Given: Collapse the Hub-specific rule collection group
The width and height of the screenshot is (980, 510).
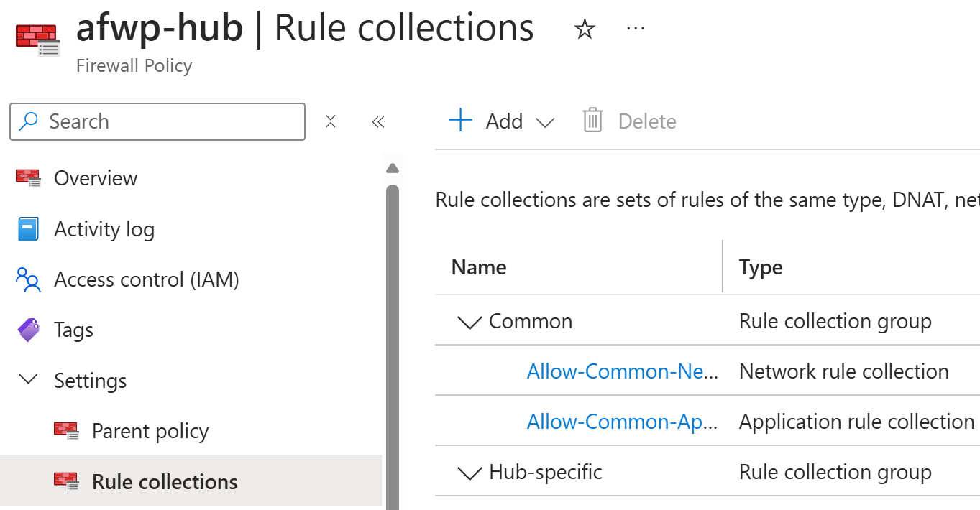Looking at the screenshot, I should point(470,473).
